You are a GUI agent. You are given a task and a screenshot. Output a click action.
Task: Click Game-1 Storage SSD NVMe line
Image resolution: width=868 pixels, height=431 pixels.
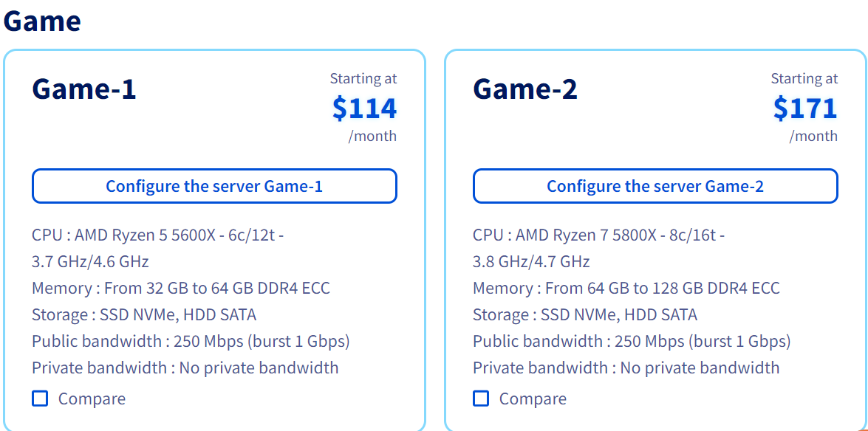coord(145,315)
